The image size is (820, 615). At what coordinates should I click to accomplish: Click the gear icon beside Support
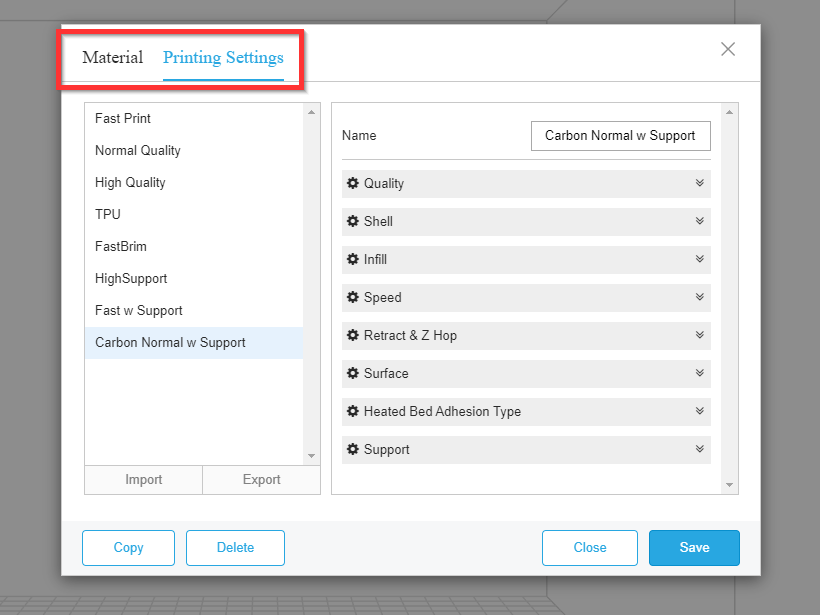click(x=352, y=449)
